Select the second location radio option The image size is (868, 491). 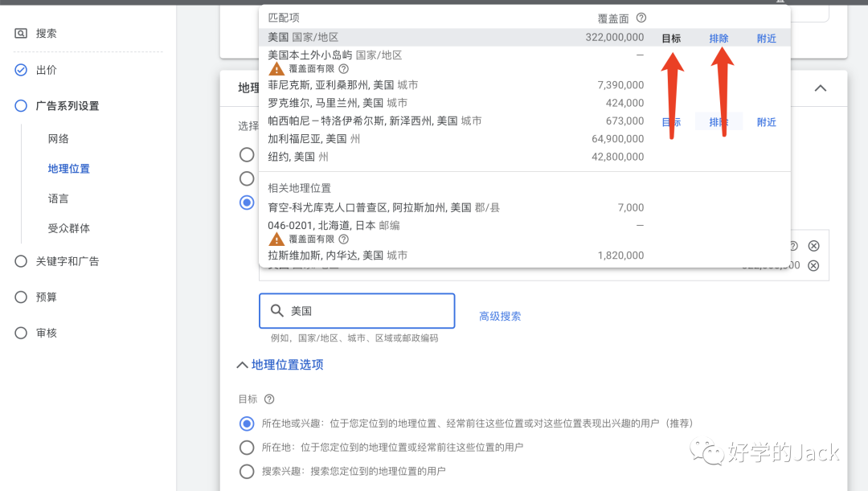tap(247, 178)
